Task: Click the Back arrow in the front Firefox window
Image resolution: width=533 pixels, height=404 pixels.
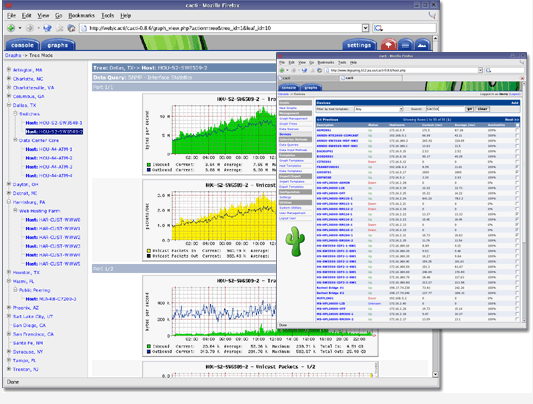Action: click(282, 70)
